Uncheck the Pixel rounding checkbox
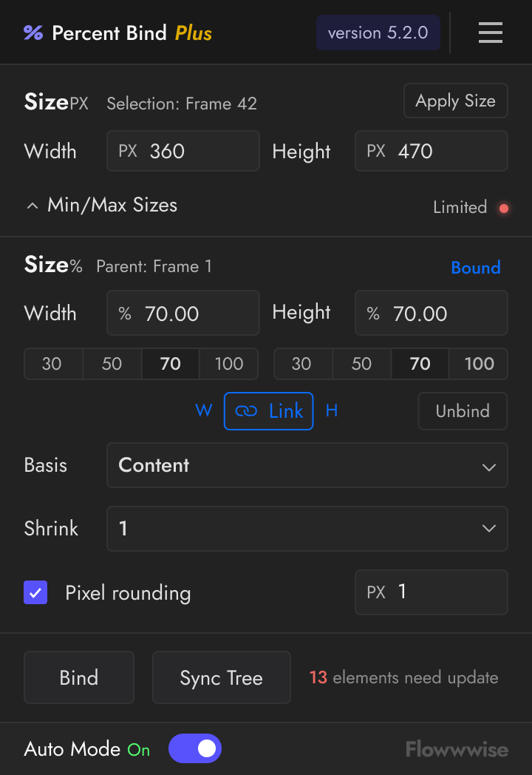532x775 pixels. point(35,592)
